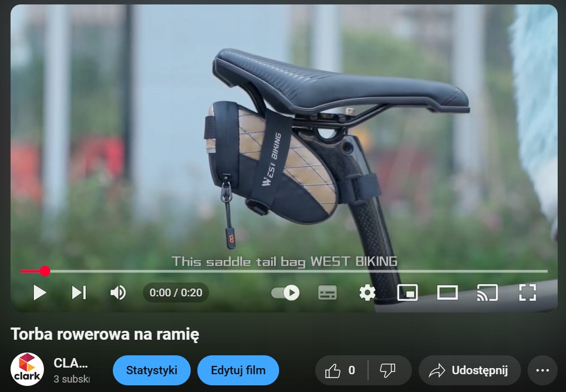
Task: Like the video with thumbs up
Action: pyautogui.click(x=341, y=370)
